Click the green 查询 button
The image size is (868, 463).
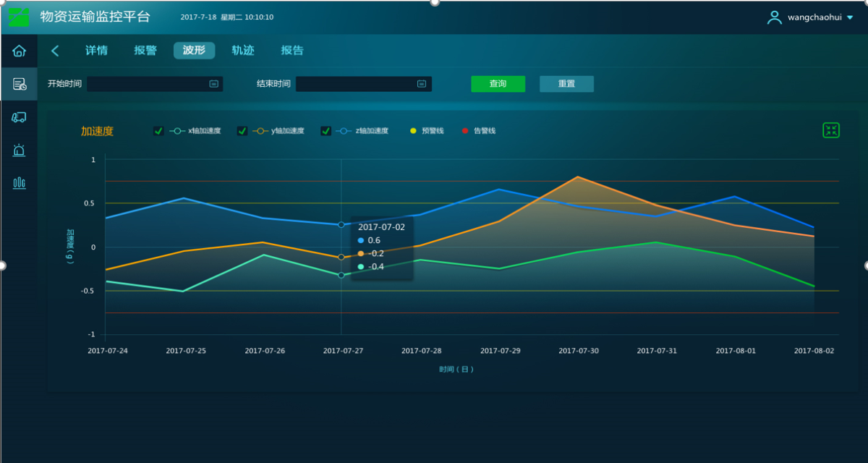(x=498, y=84)
